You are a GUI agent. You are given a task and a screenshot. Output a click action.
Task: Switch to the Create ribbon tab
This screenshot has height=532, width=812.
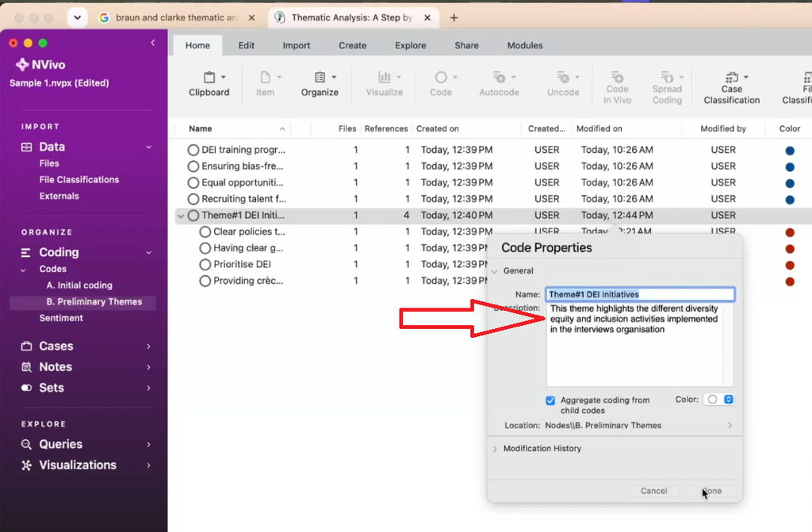click(x=353, y=45)
